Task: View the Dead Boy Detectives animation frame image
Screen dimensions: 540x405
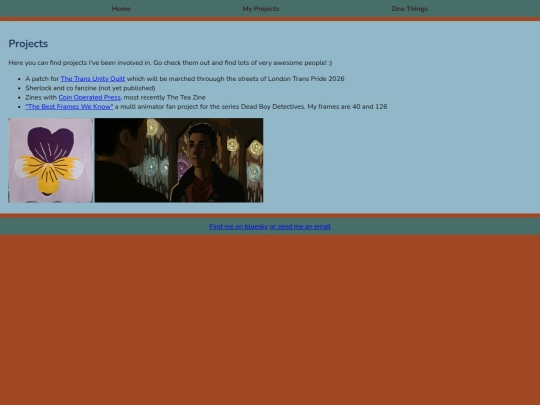Action: 179,160
